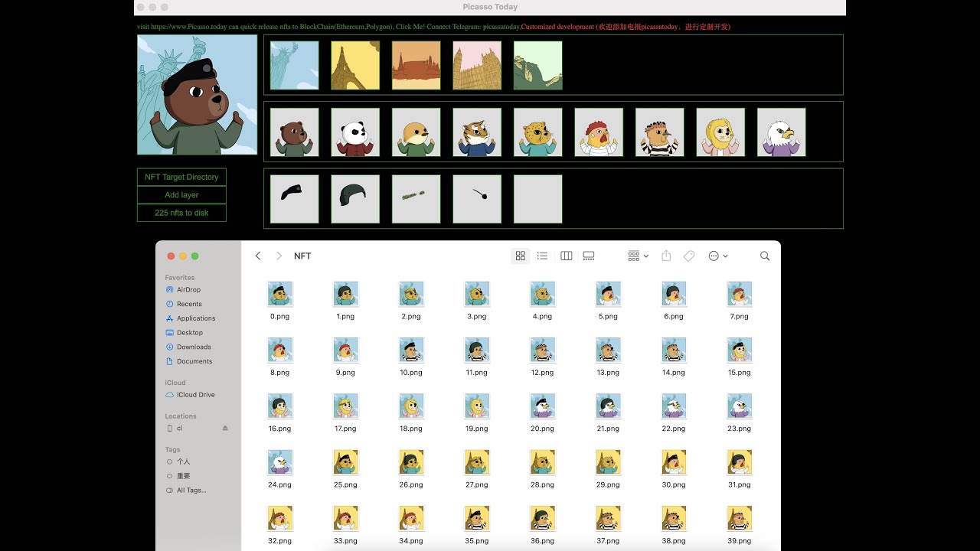Select the brown bear character
Image resolution: width=980 pixels, height=551 pixels.
click(x=294, y=132)
